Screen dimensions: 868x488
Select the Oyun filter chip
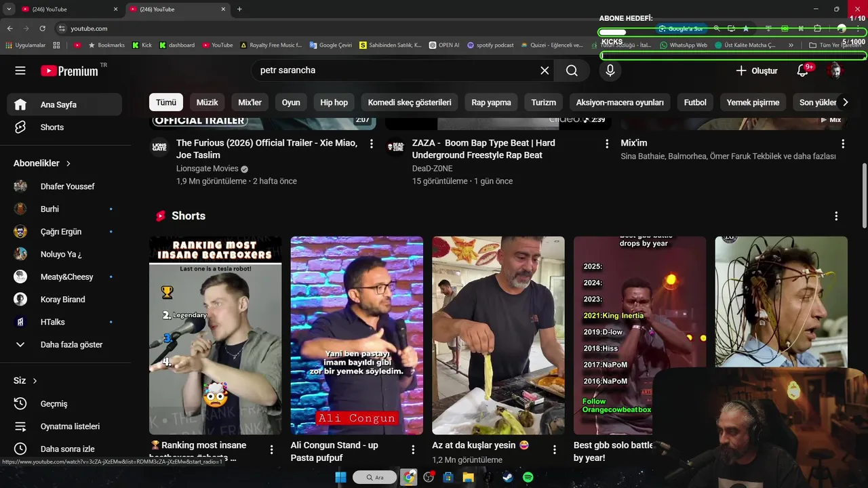point(291,102)
